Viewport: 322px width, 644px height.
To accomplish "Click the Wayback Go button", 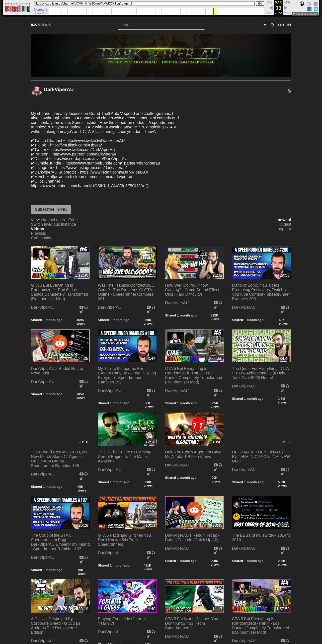I will pos(260,4).
